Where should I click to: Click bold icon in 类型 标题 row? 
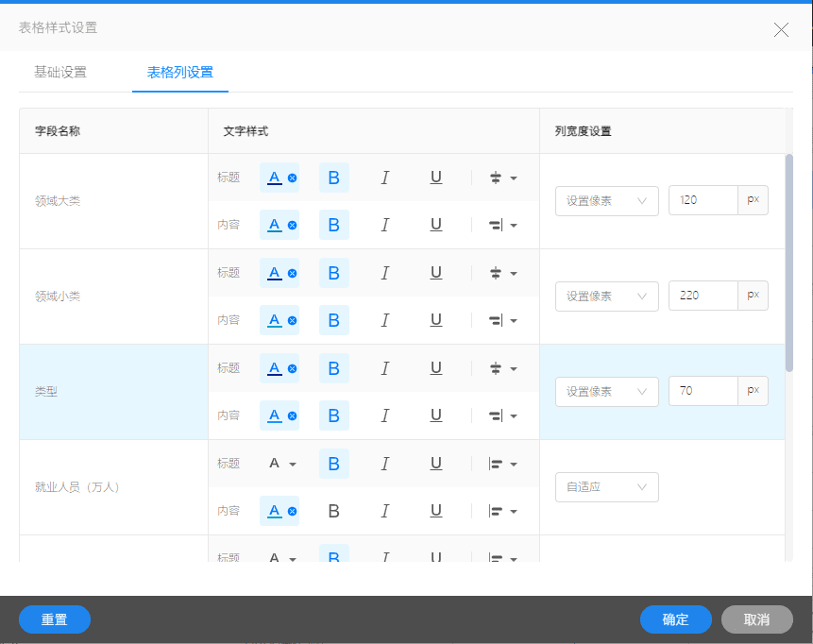pyautogui.click(x=334, y=368)
